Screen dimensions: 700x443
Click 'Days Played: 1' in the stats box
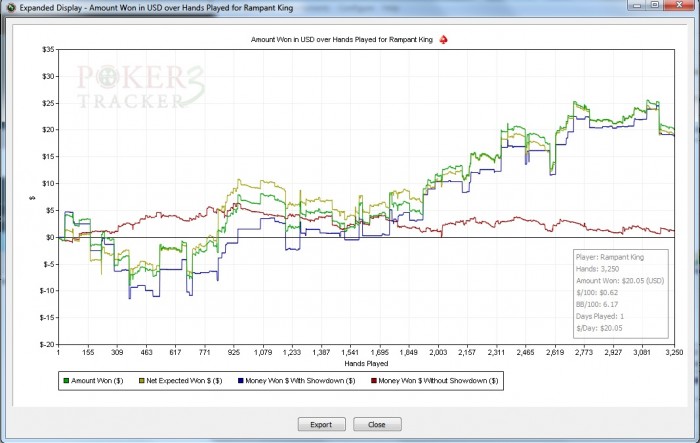(600, 316)
